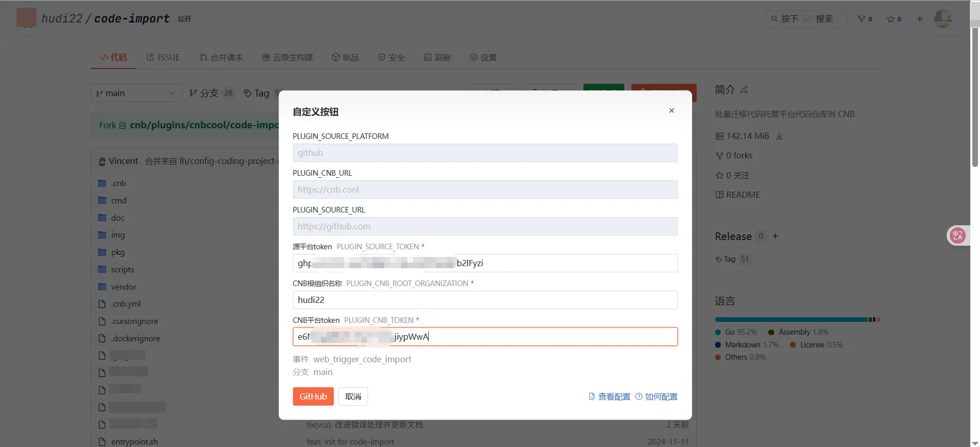Focus the PLUGIN_CNB_URL field
This screenshot has height=447, width=980.
tap(485, 190)
